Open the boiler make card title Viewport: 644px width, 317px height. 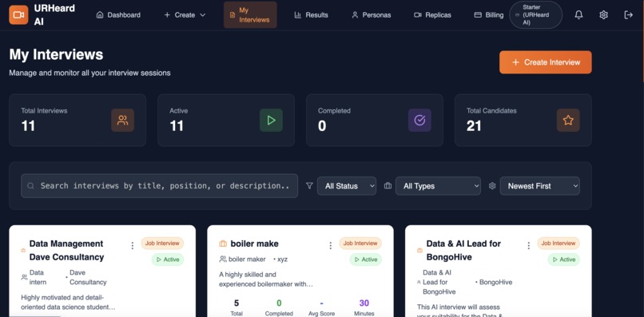(254, 244)
